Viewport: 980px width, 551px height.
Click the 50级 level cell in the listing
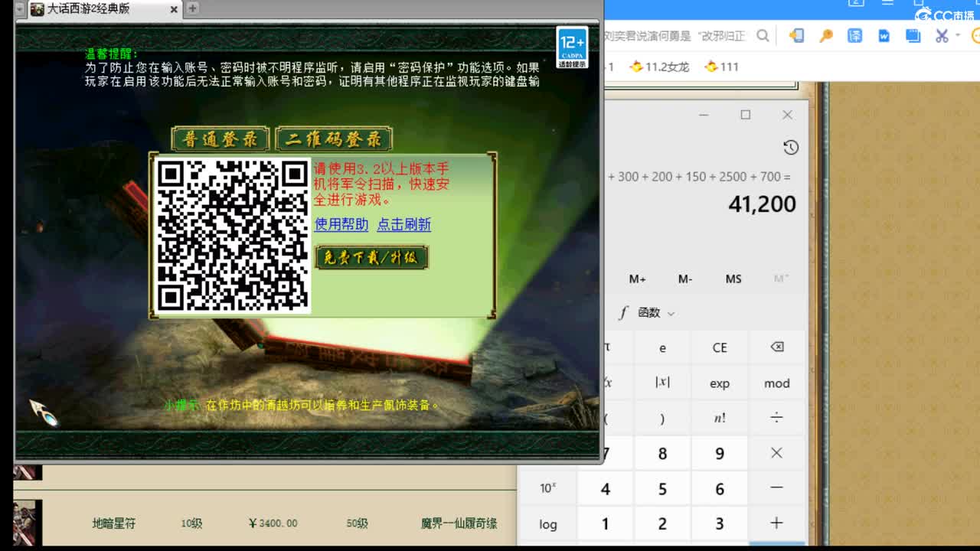[x=357, y=523]
